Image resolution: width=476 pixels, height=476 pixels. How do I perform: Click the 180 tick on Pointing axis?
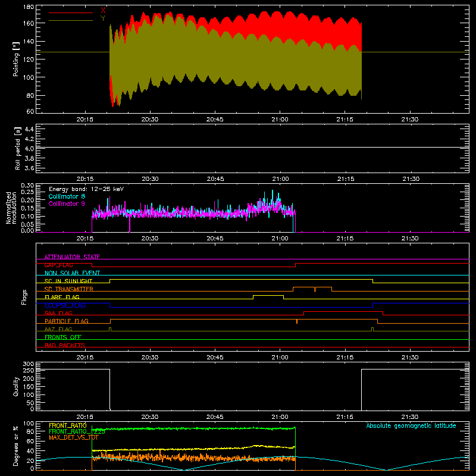(x=29, y=7)
